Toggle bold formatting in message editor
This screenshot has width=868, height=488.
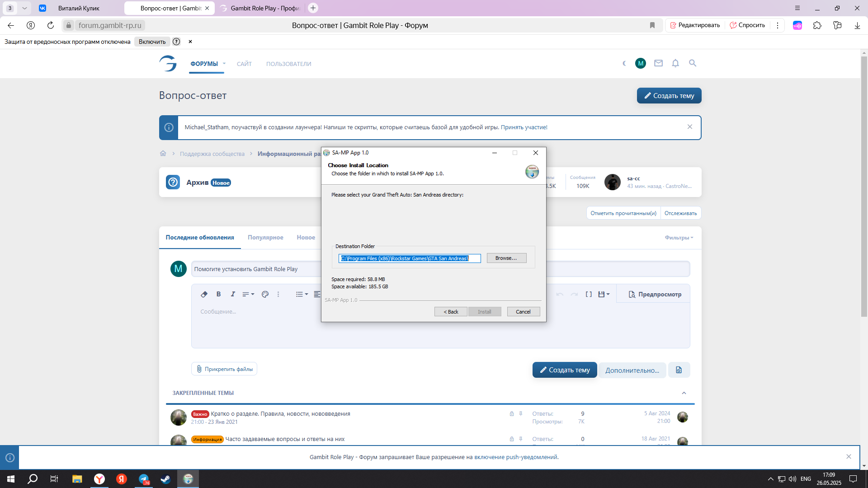[218, 294]
